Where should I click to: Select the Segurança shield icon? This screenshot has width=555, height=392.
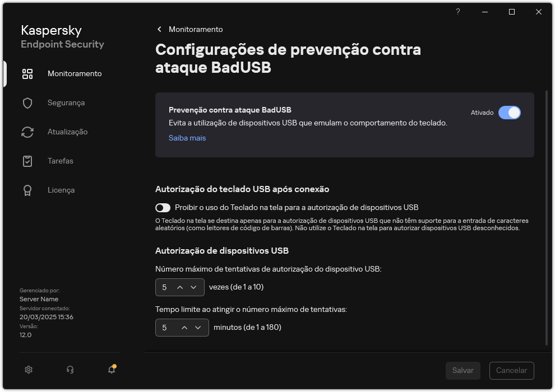click(27, 102)
